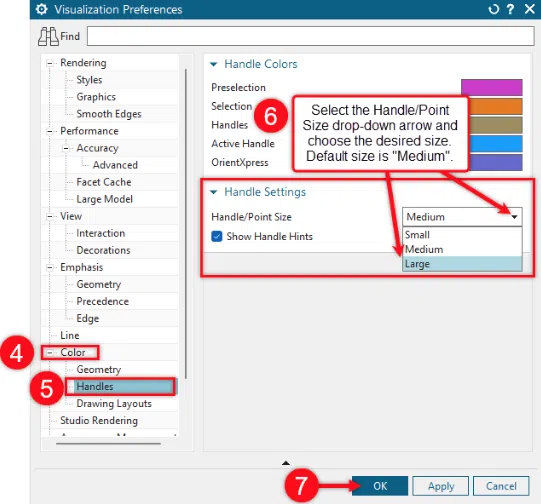Open the Active Handle blue color swatch

496,144
